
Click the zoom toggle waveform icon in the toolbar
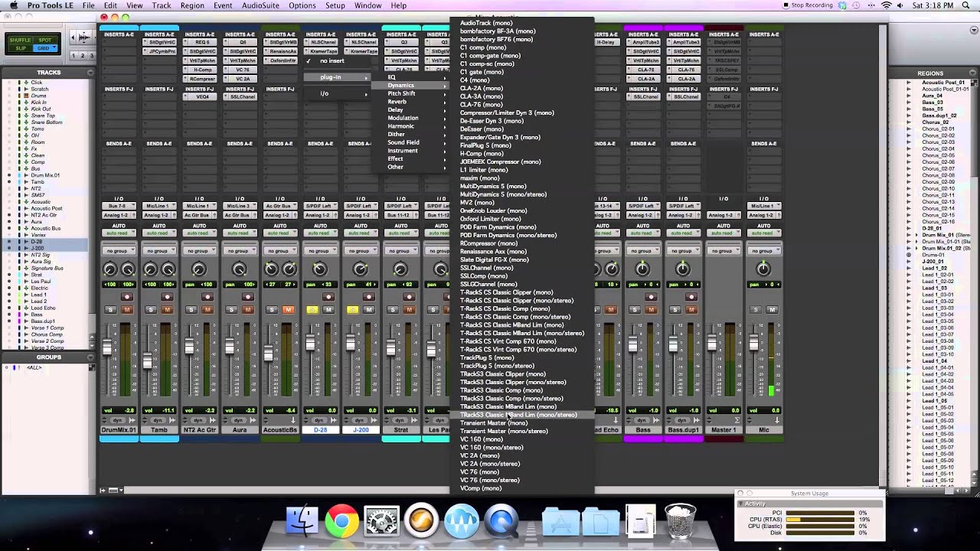83,37
